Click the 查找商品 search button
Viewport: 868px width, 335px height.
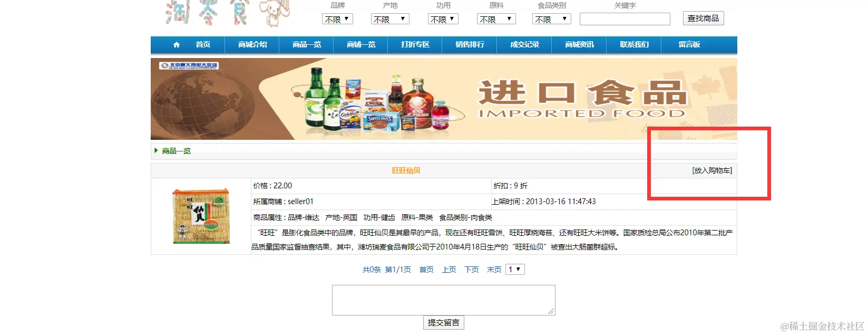(703, 18)
